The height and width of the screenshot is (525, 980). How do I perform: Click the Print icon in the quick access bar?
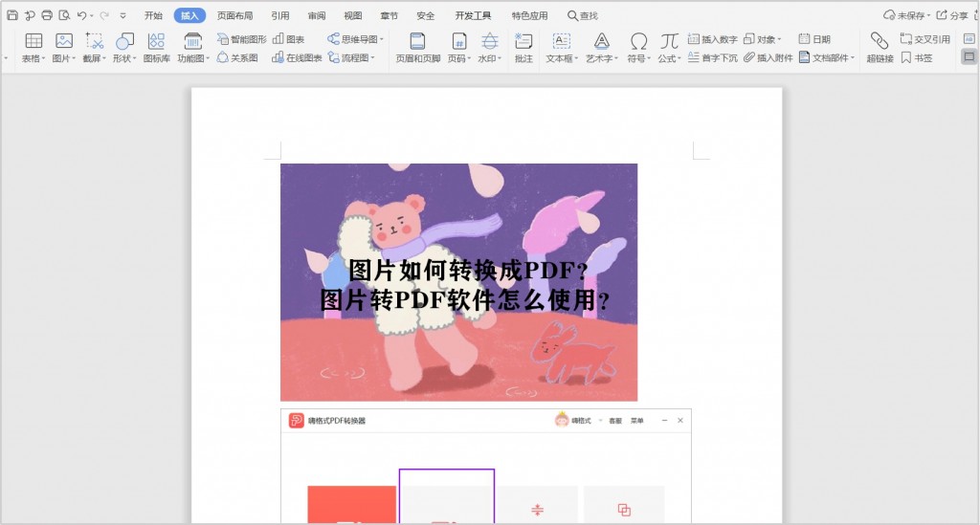point(47,15)
